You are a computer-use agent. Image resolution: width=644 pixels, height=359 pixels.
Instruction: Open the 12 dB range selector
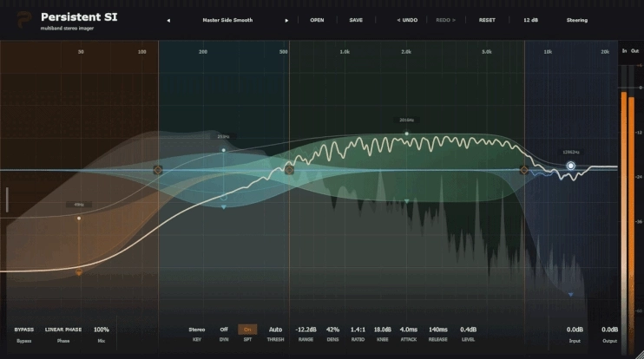point(530,20)
